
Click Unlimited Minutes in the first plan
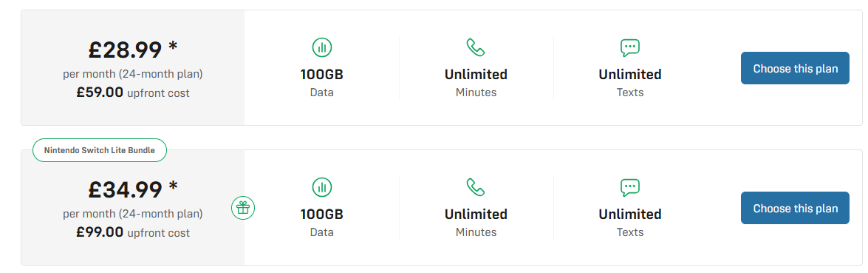point(476,83)
